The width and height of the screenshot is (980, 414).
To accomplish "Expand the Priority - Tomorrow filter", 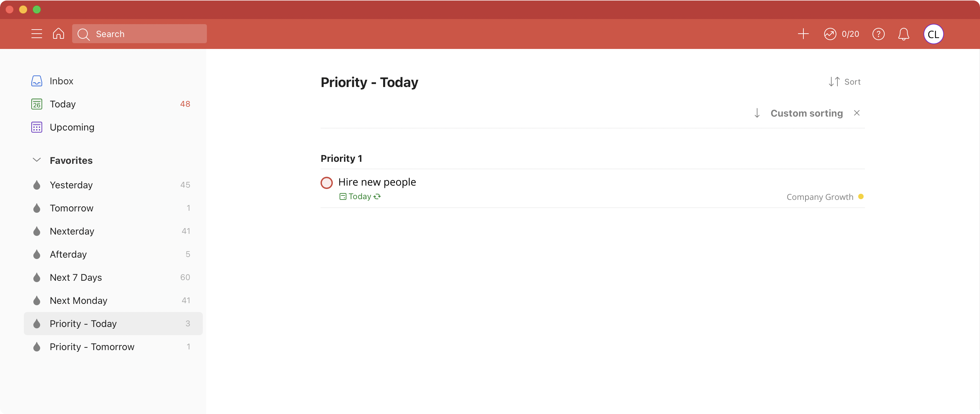I will 93,347.
